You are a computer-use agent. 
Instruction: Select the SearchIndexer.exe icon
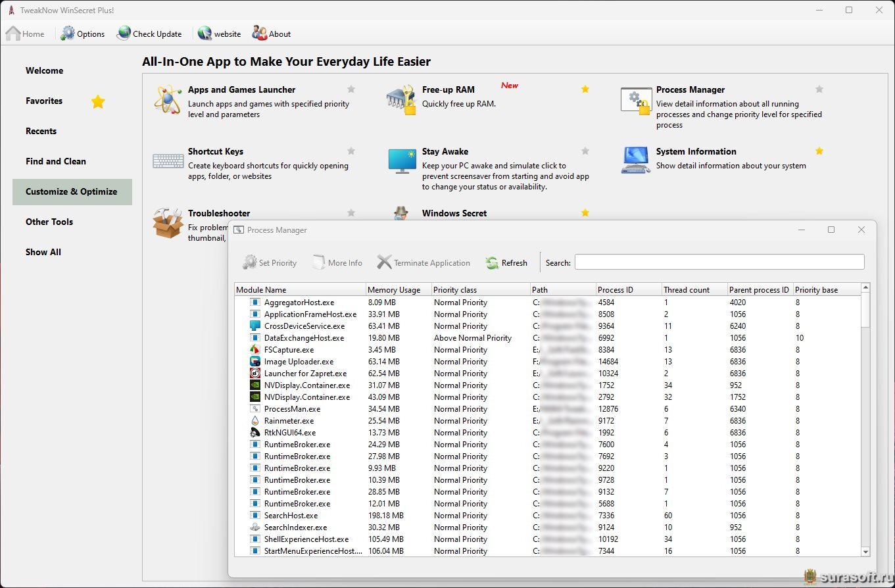click(x=255, y=527)
